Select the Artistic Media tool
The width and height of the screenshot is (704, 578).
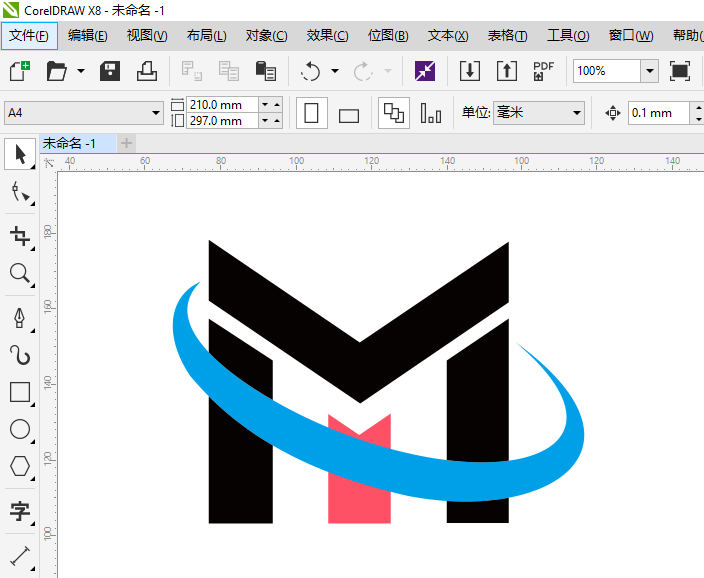[20, 355]
